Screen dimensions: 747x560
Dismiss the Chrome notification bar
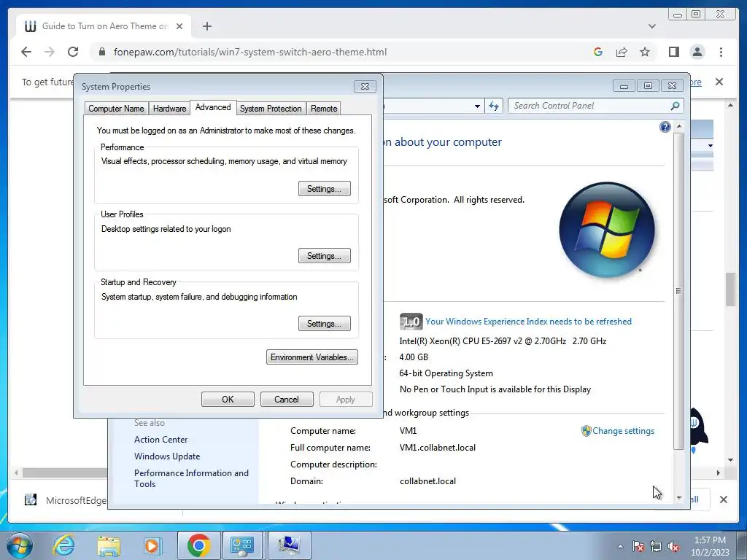point(719,82)
